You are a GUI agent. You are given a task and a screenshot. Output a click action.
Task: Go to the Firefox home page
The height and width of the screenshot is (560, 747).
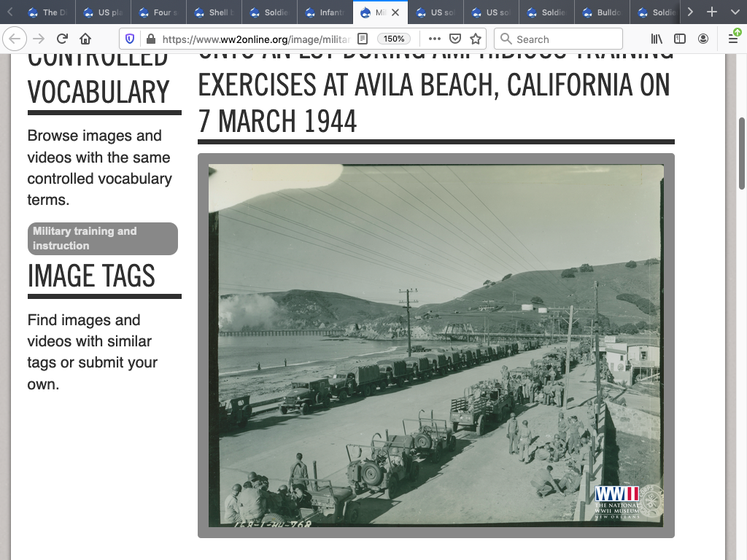[85, 39]
